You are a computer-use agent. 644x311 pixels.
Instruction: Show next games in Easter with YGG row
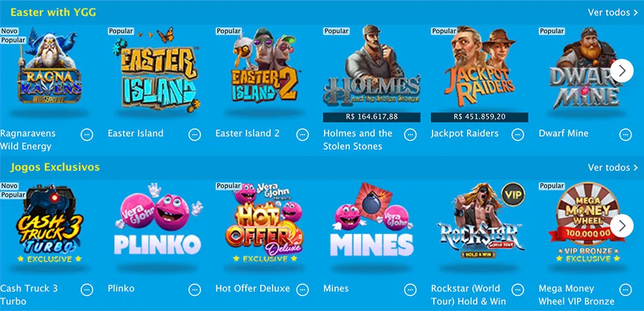click(x=622, y=71)
